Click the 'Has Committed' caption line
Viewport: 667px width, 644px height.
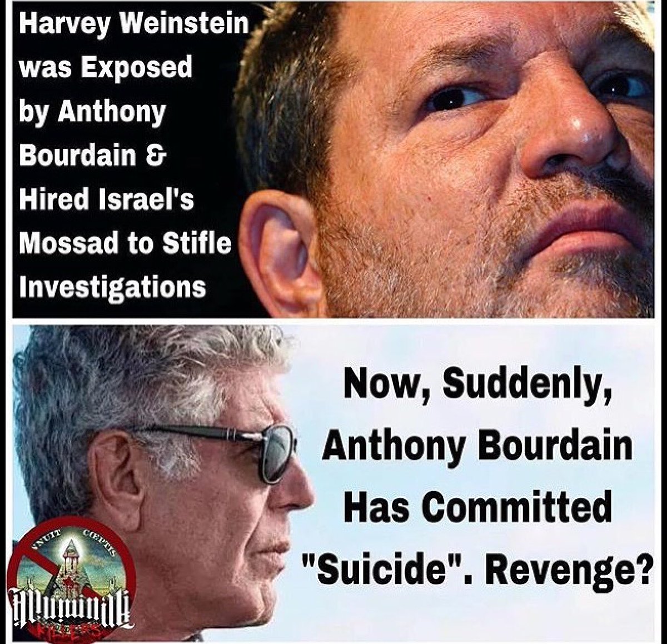point(478,507)
